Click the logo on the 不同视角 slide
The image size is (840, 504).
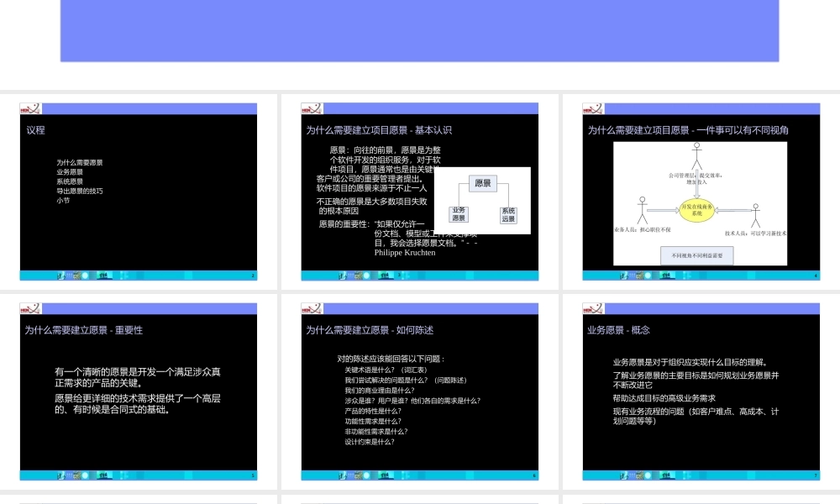point(593,108)
